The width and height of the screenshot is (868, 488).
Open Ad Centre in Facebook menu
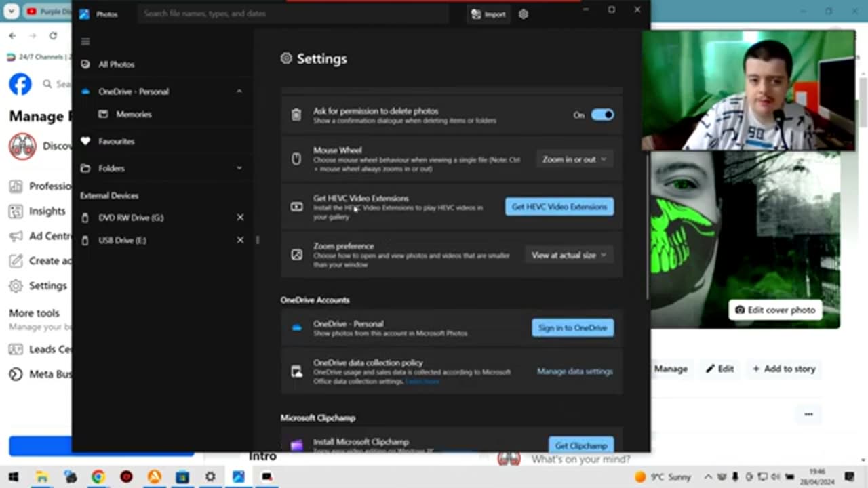[39, 237]
